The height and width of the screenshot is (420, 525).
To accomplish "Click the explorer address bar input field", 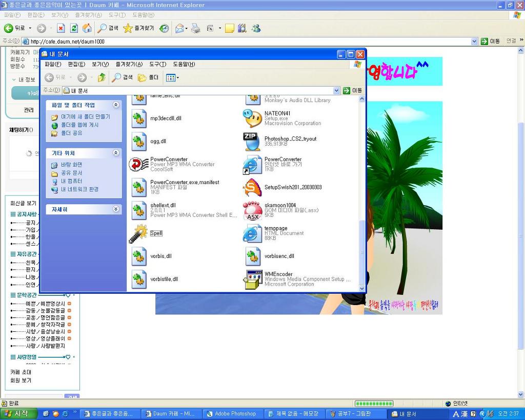I will [200, 91].
